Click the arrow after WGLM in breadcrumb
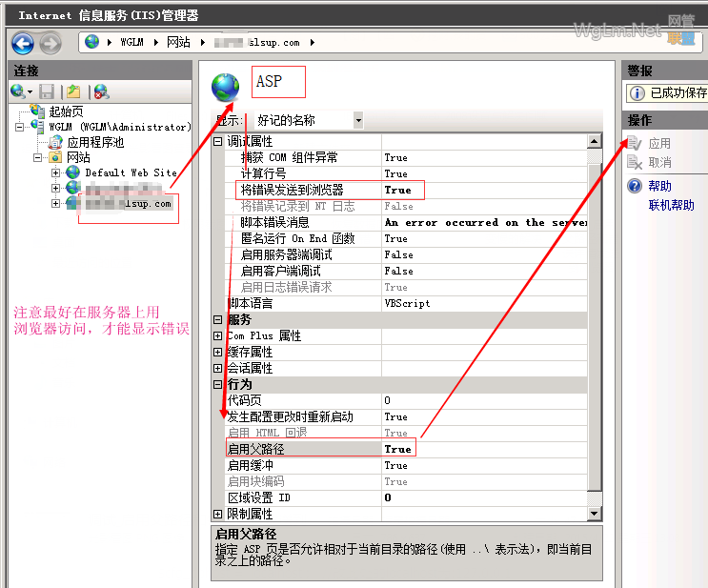 pos(155,42)
